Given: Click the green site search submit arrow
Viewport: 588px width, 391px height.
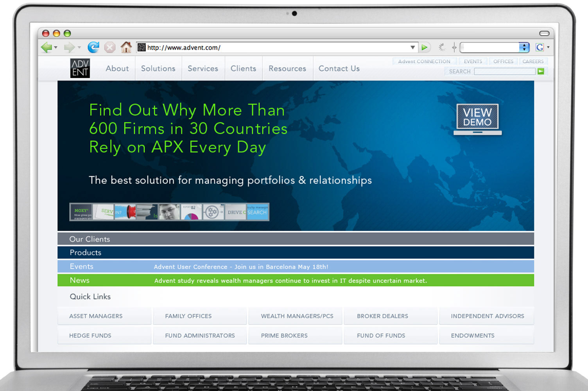Looking at the screenshot, I should click(x=541, y=71).
